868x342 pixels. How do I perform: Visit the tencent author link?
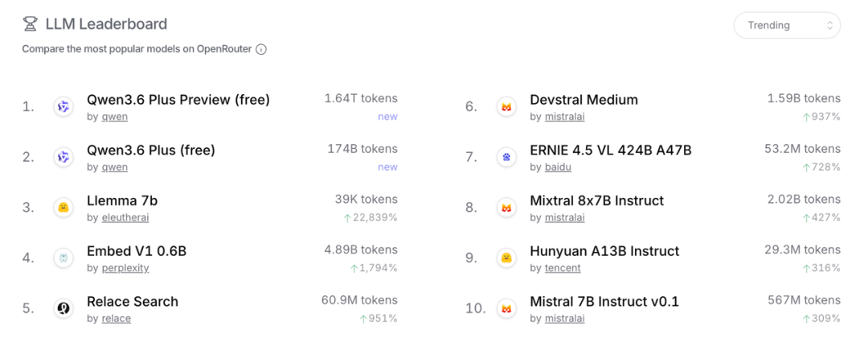[x=563, y=268]
